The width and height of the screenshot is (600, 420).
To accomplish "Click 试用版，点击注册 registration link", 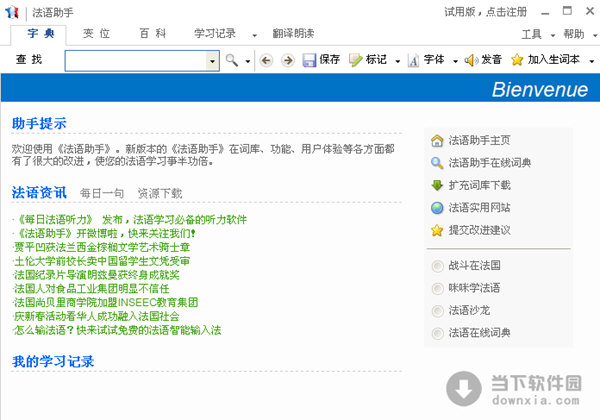I will click(x=486, y=12).
